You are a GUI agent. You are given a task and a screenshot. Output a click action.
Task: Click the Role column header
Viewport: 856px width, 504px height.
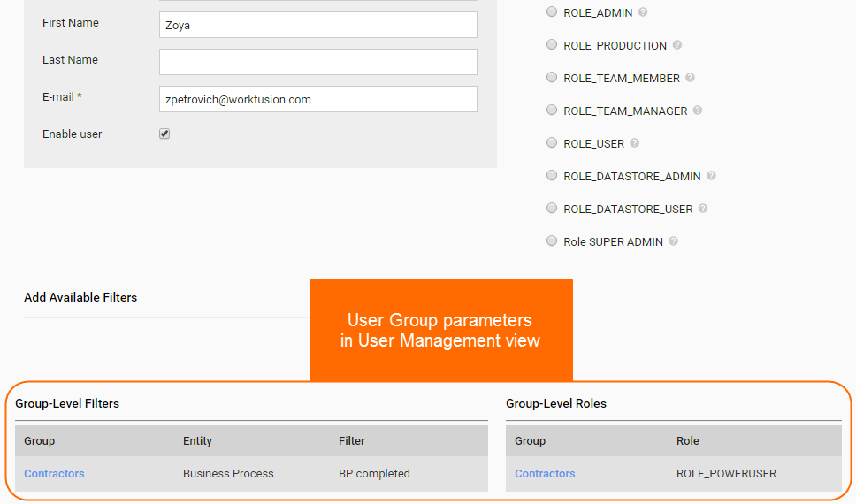click(688, 440)
